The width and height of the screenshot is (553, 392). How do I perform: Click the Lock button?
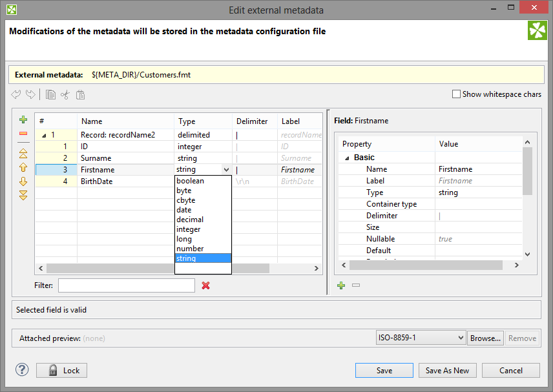coord(62,370)
